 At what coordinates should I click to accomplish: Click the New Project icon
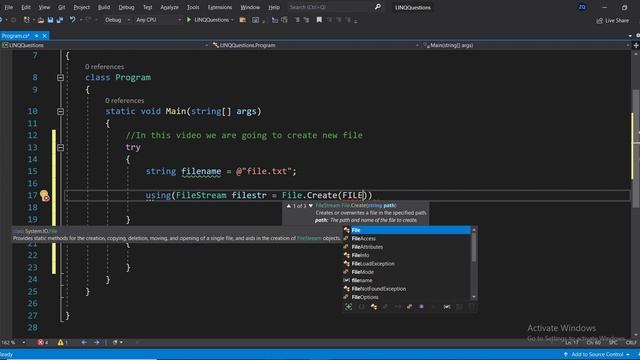tap(27, 20)
